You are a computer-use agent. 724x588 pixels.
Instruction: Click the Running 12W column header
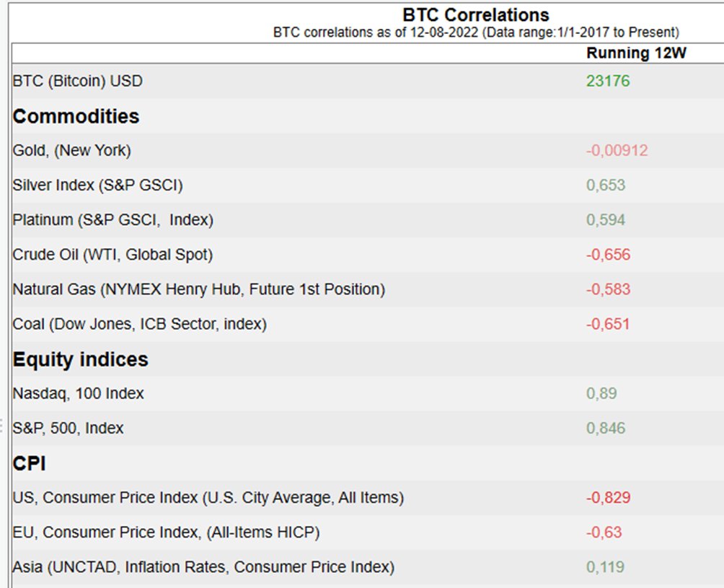636,53
